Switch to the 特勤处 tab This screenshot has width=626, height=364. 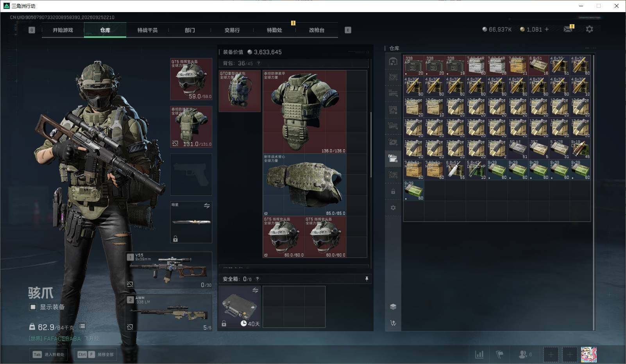tap(274, 30)
